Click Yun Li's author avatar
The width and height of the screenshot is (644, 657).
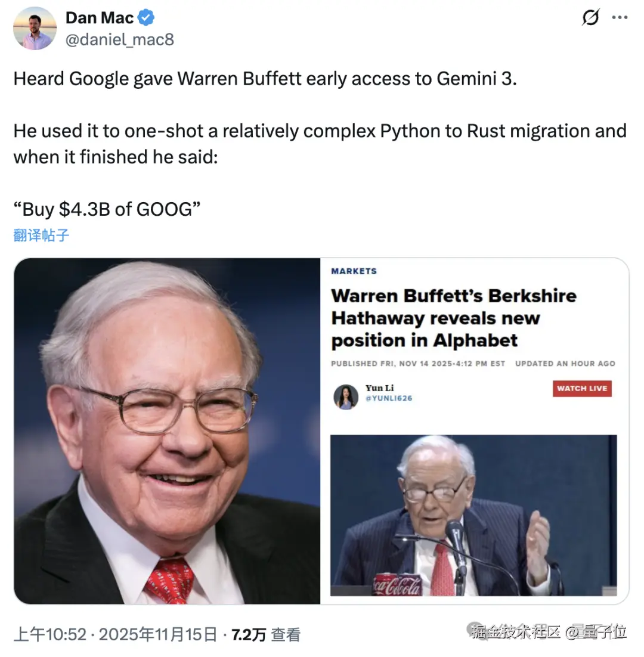tap(346, 397)
